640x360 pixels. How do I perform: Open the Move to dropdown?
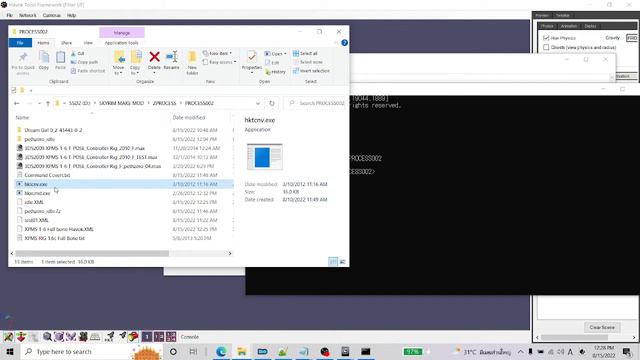click(118, 70)
